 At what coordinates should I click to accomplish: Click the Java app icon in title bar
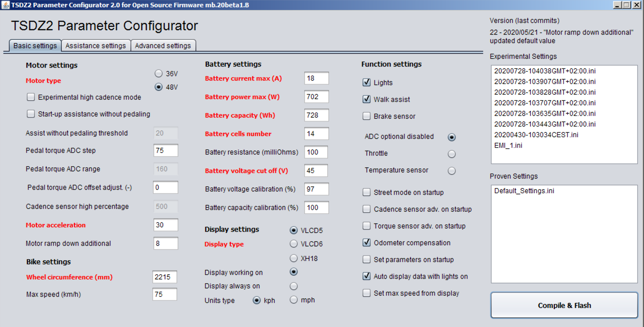[x=5, y=5]
